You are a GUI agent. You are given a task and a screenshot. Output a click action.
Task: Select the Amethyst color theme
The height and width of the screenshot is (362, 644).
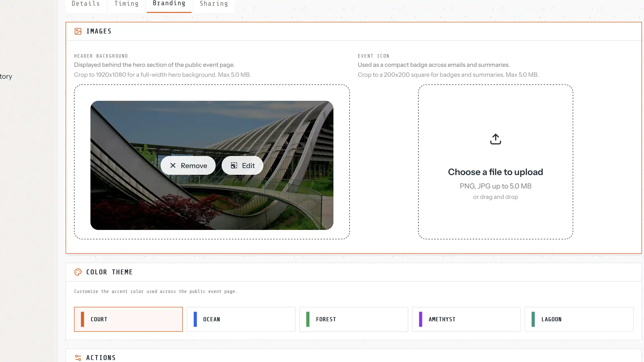pos(466,319)
